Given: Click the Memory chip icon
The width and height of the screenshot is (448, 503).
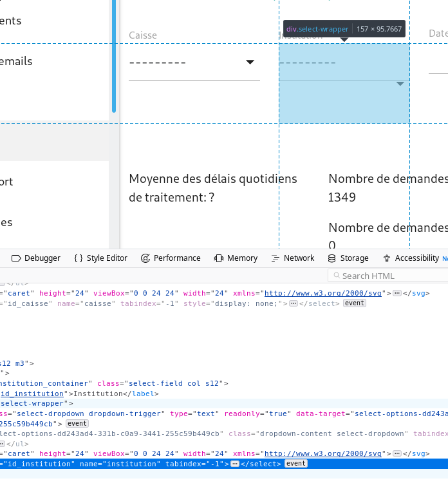Looking at the screenshot, I should (x=219, y=258).
